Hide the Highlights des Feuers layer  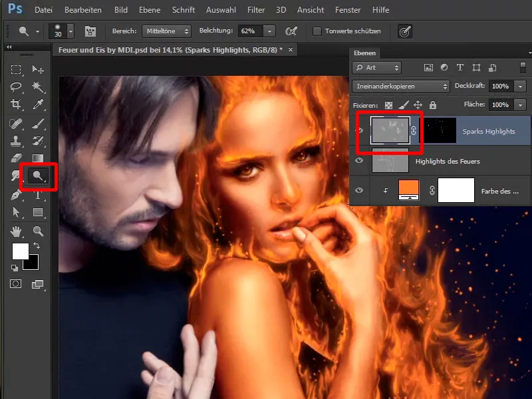coord(359,160)
